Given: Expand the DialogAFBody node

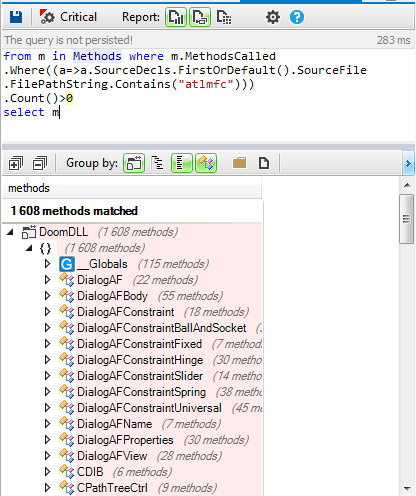Looking at the screenshot, I should pos(47,296).
